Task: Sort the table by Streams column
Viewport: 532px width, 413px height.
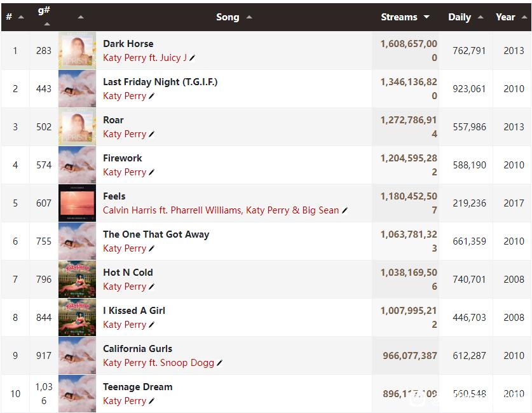Action: (x=405, y=17)
